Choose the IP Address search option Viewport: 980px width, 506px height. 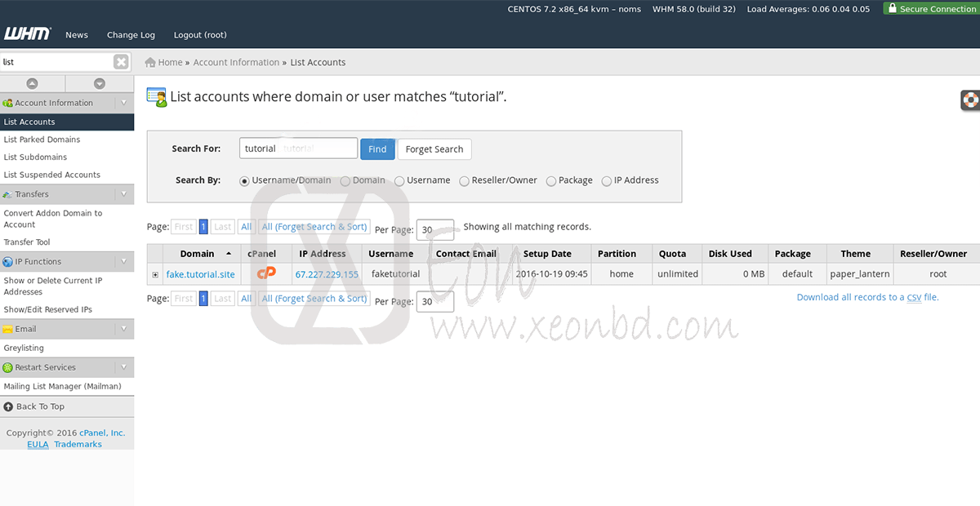point(607,180)
